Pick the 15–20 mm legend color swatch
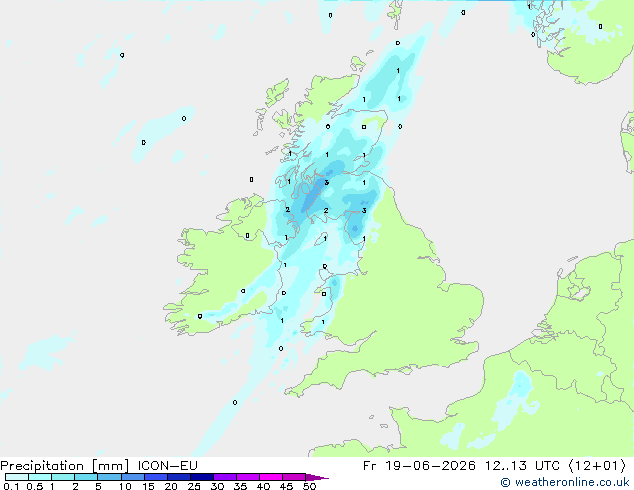The image size is (634, 490). 155,477
